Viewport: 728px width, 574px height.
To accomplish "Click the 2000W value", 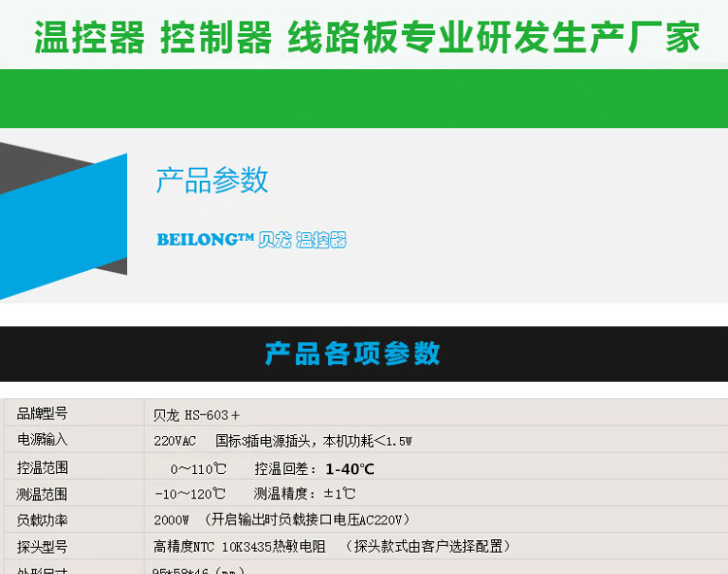I will 171,520.
